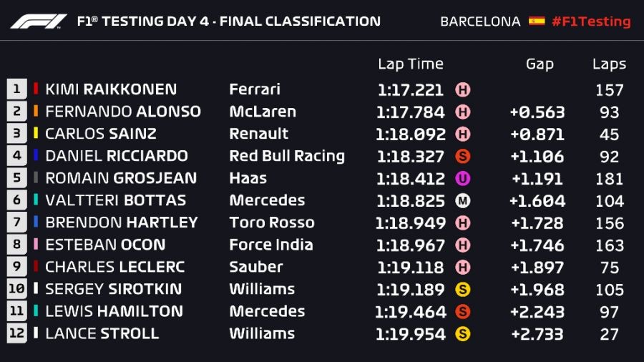The width and height of the screenshot is (644, 362).
Task: Select driver name Fernando Alonso
Action: pyautogui.click(x=122, y=112)
